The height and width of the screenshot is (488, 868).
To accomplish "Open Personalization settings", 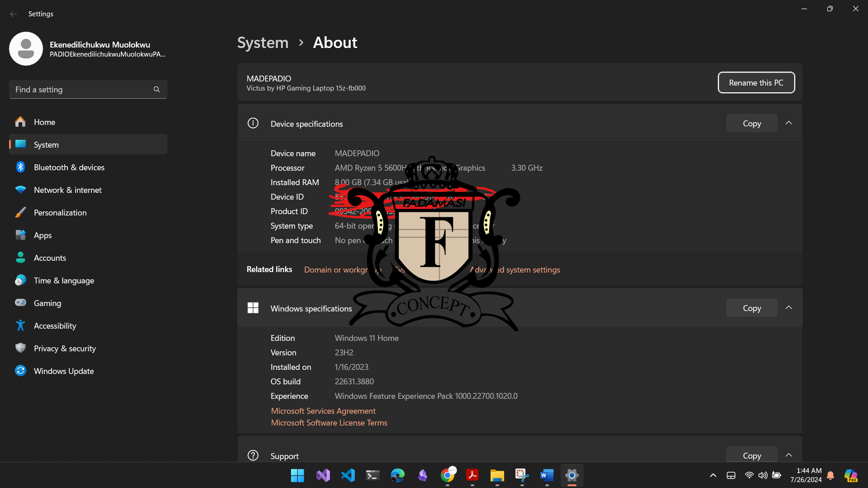I will coord(88,213).
